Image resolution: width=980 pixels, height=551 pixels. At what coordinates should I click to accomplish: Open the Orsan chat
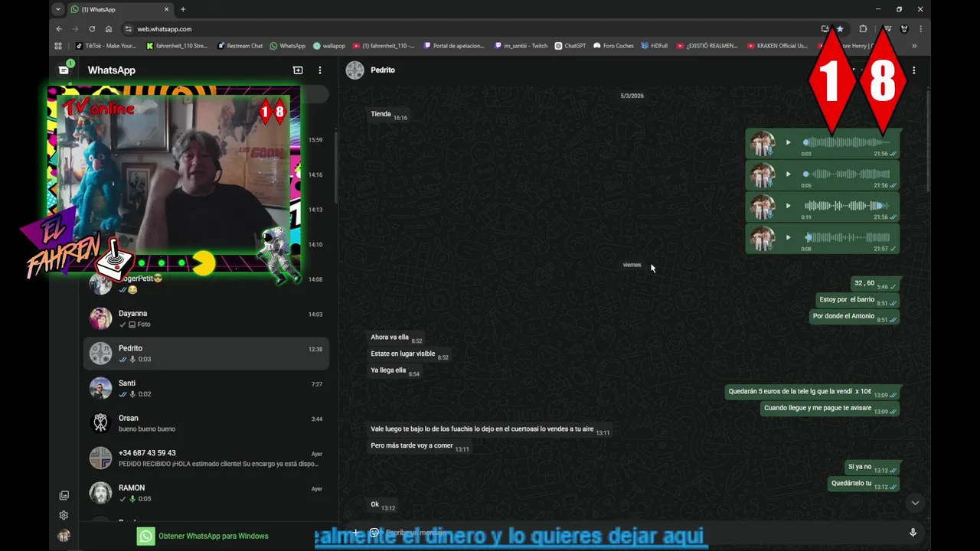click(206, 423)
